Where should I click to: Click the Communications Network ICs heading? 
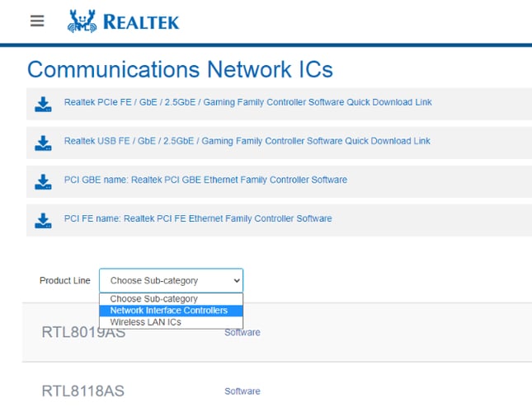coord(180,69)
